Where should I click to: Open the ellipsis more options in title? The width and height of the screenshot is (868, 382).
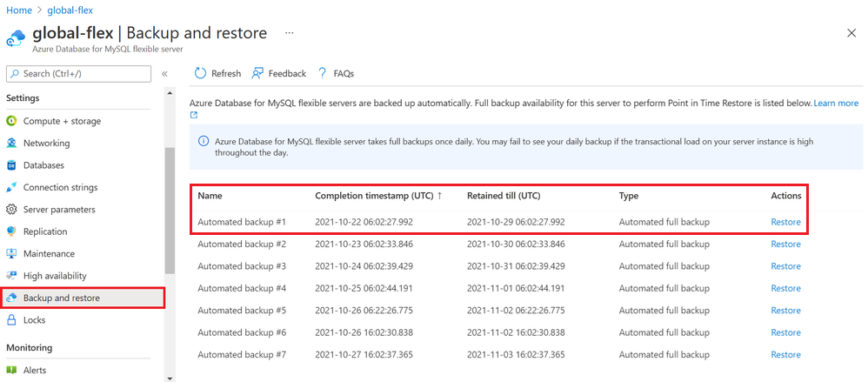click(289, 33)
